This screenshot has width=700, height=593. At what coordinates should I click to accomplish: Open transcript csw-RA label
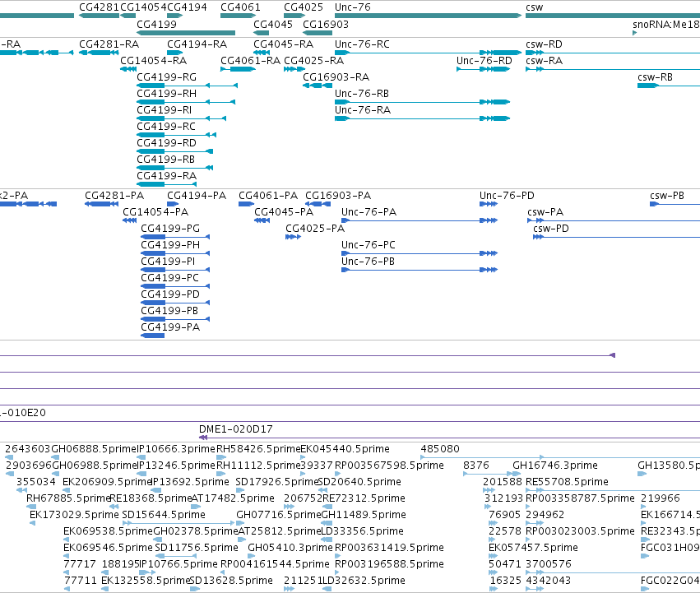tap(544, 61)
